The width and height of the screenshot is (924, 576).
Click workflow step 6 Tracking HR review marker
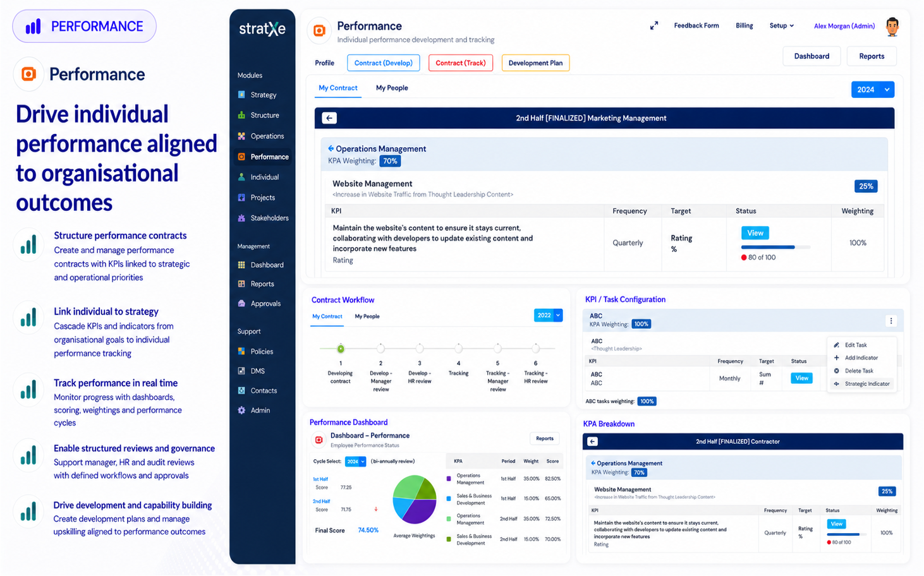coord(536,349)
